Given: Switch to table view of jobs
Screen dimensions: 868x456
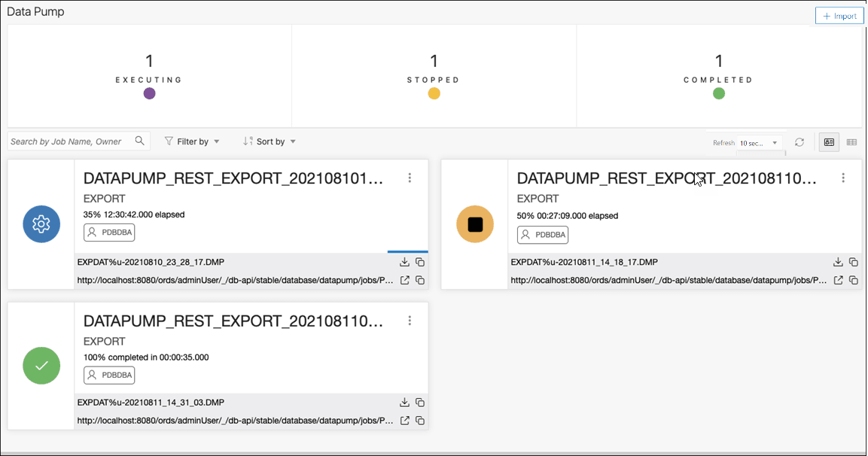Looking at the screenshot, I should pos(851,141).
